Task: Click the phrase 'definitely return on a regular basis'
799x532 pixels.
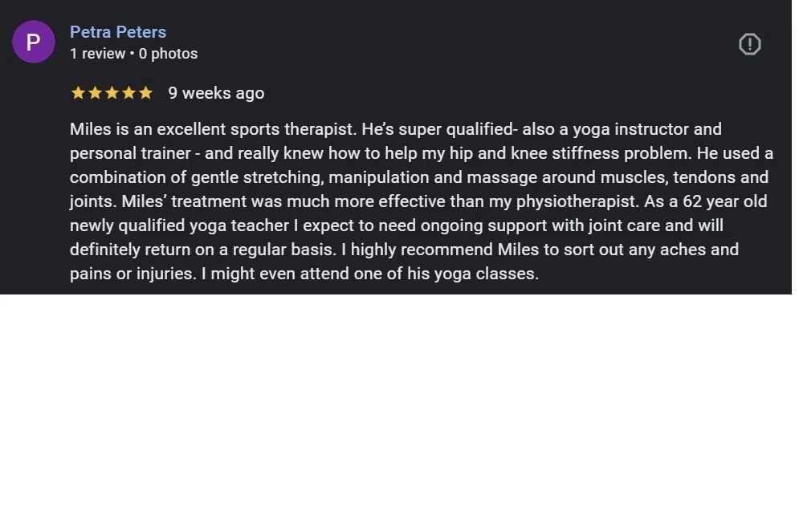Action: (202, 250)
